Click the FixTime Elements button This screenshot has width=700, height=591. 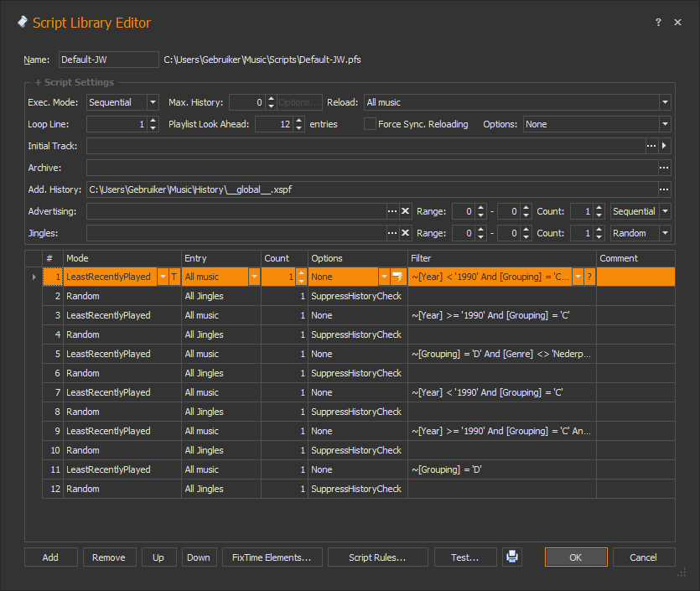click(x=272, y=557)
